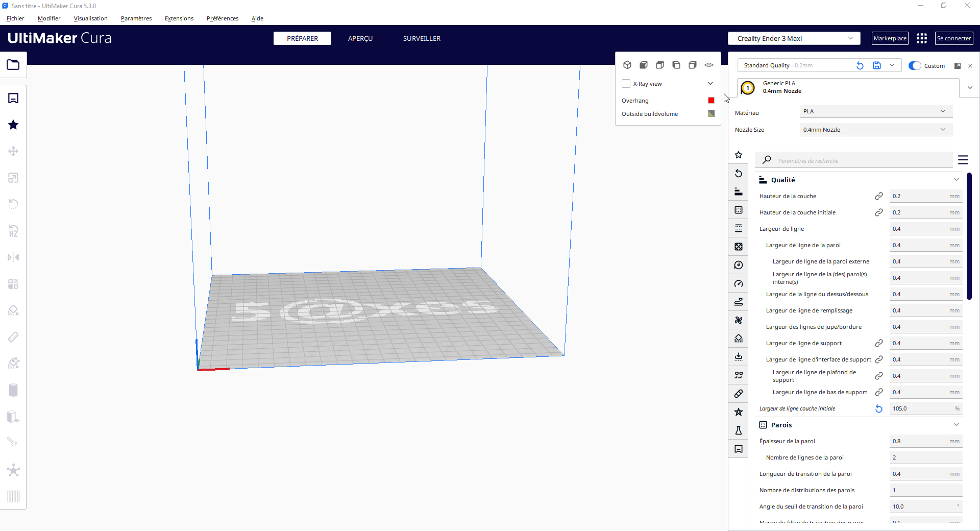This screenshot has width=980, height=531.
Task: Enable the X-Ray view checkbox
Action: pos(626,83)
